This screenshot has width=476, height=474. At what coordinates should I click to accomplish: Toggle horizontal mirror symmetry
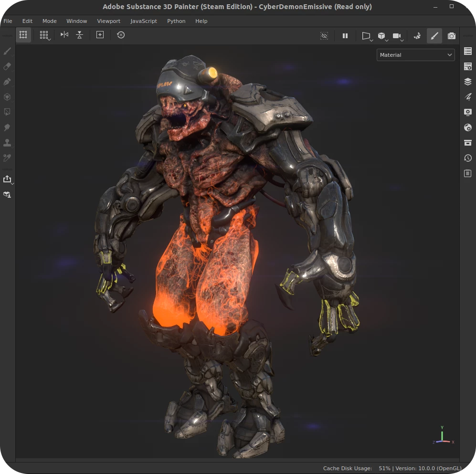64,34
